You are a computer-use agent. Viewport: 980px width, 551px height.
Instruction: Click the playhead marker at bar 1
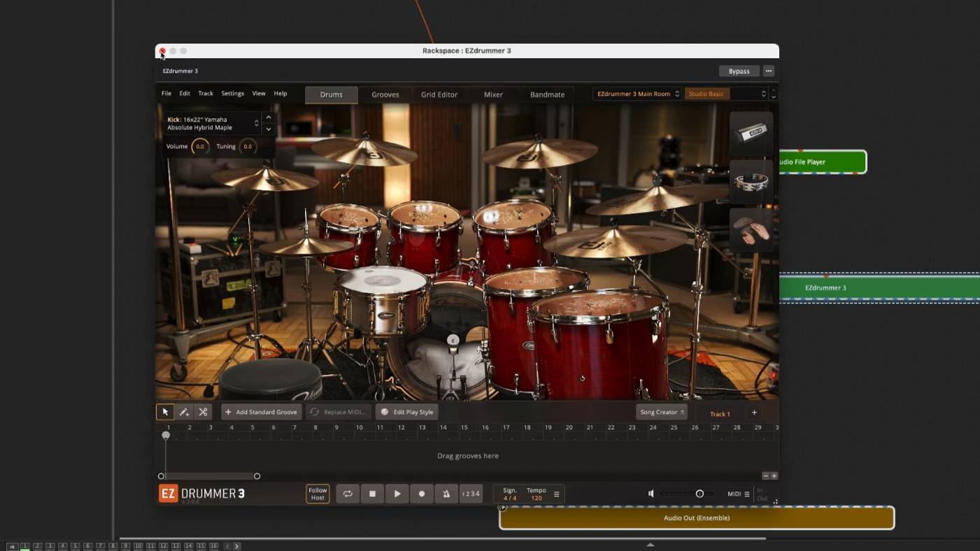tap(166, 435)
